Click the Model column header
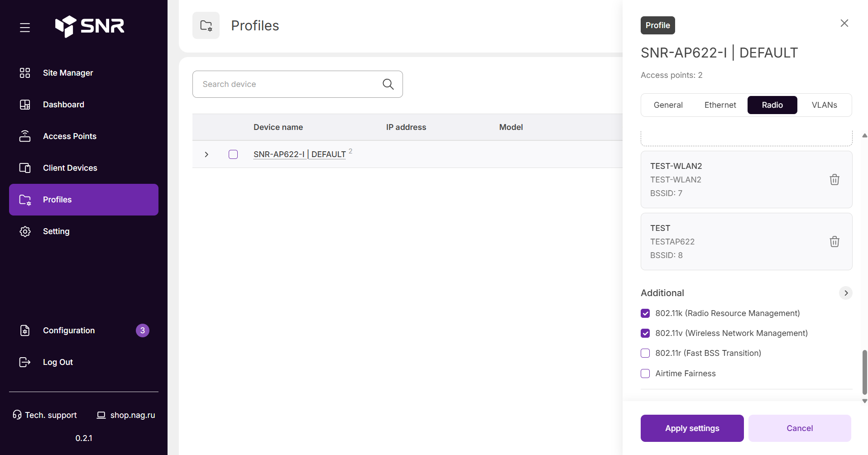868x455 pixels. [511, 127]
